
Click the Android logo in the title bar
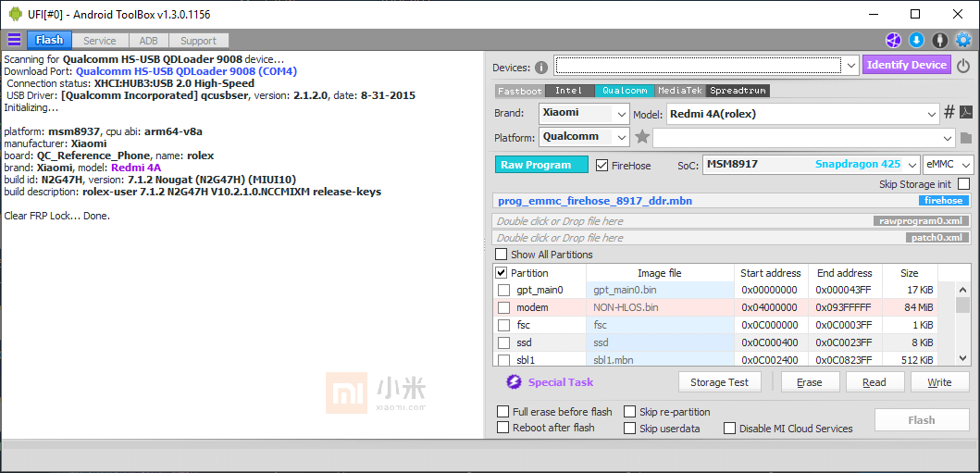(16, 14)
